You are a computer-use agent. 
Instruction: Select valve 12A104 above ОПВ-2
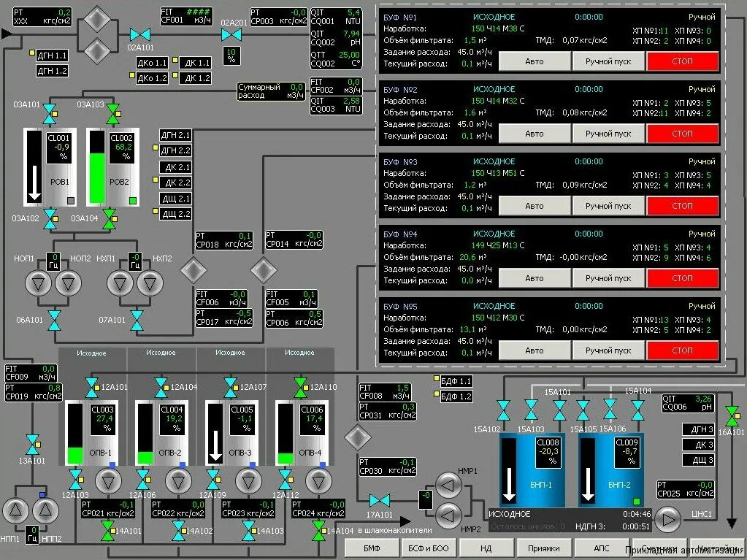point(161,388)
